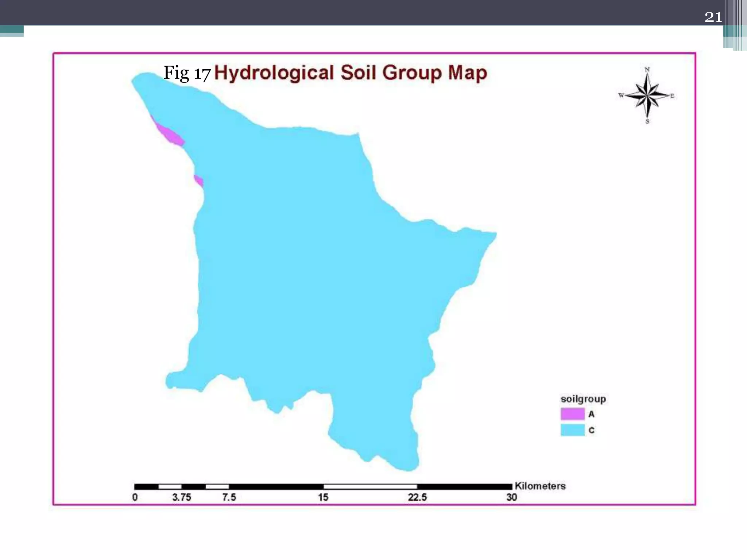Click the 0 mark on scale bar
Image resolution: width=747 pixels, height=560 pixels.
pos(135,497)
